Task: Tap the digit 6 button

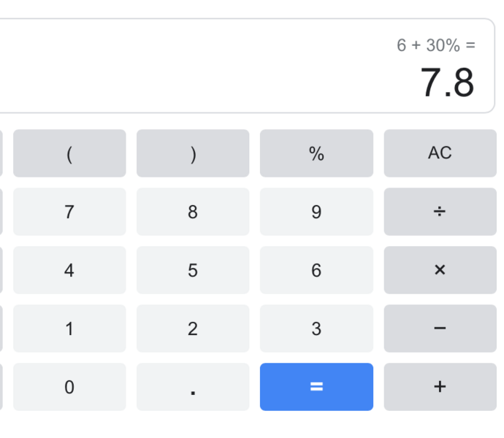Action: [x=316, y=270]
